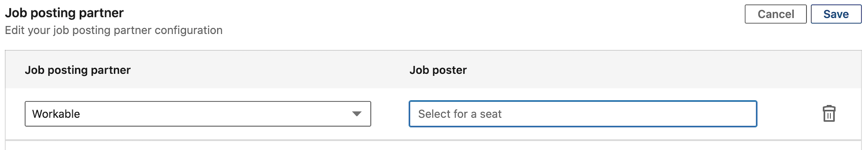Open the Workable job posting partner dropdown
Viewport: 868px width, 150px height.
coord(198,114)
